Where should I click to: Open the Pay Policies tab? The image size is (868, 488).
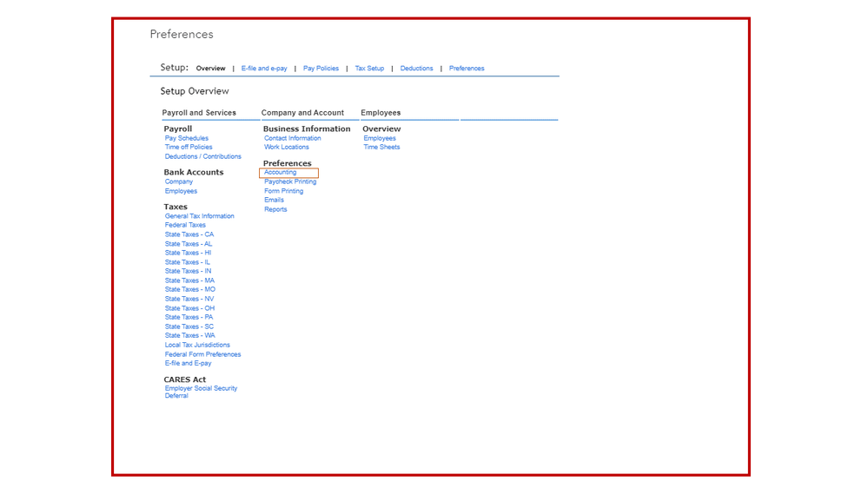point(321,68)
